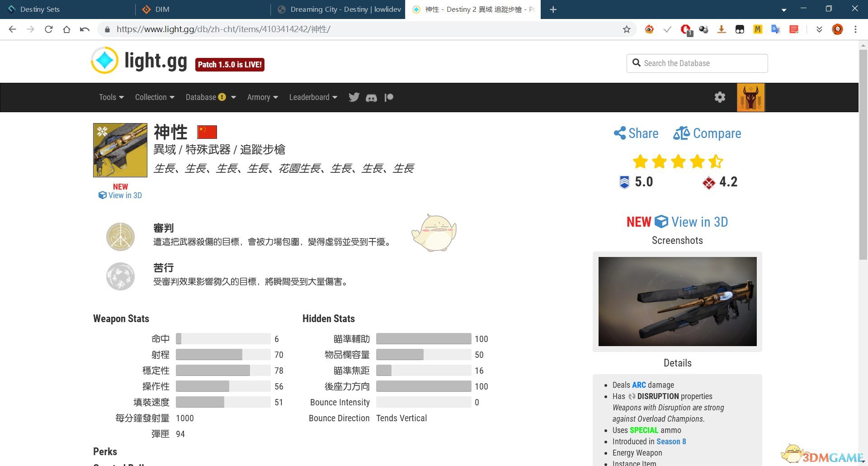The image size is (868, 466).
Task: Click the Compare link
Action: point(707,133)
